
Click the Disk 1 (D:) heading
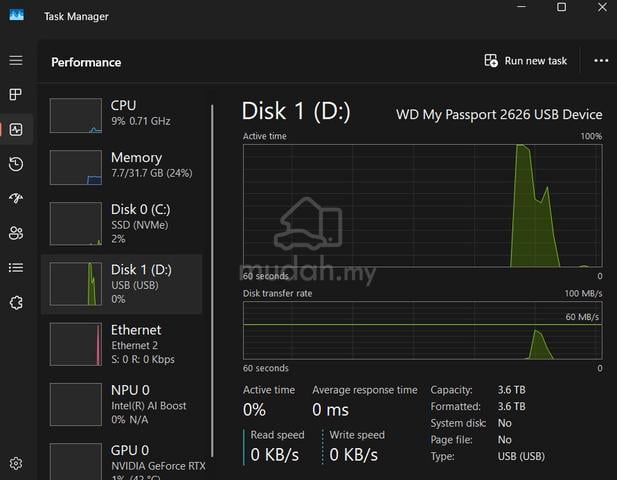click(296, 111)
